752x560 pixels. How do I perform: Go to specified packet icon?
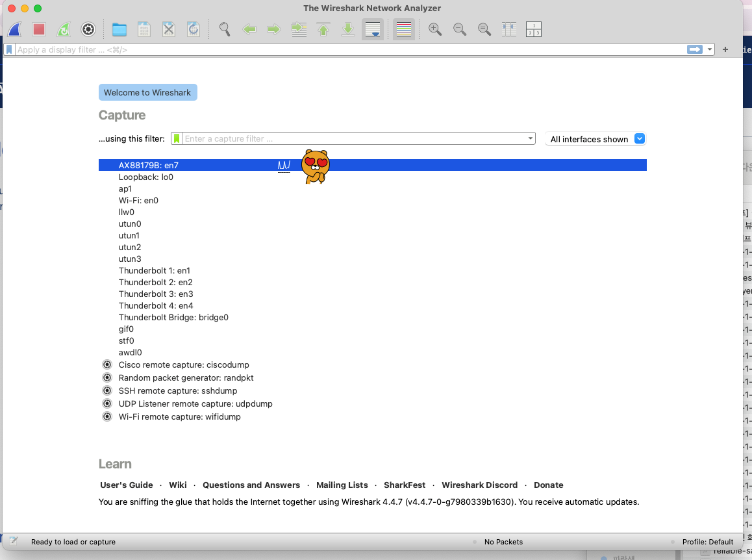point(299,29)
